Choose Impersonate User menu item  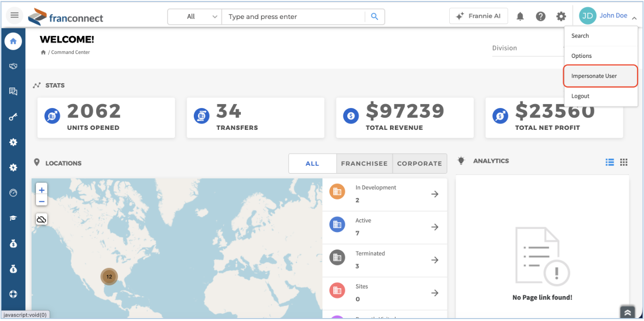coord(601,76)
